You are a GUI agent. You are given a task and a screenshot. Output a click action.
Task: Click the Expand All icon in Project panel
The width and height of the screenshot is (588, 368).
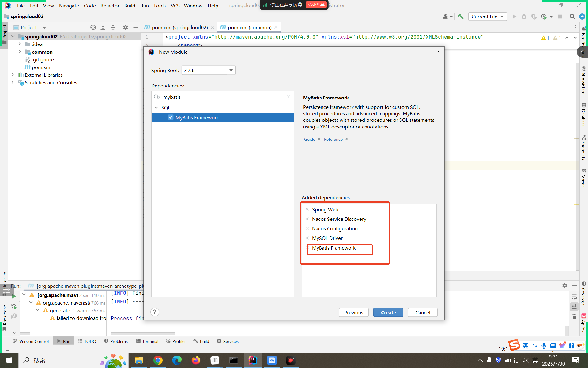(103, 27)
